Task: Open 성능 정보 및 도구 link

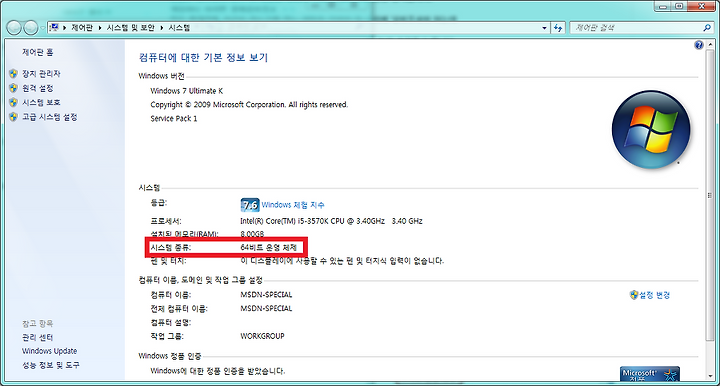Action: (51, 365)
